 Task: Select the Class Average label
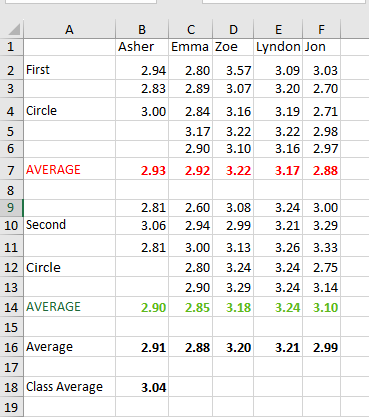[x=69, y=387]
